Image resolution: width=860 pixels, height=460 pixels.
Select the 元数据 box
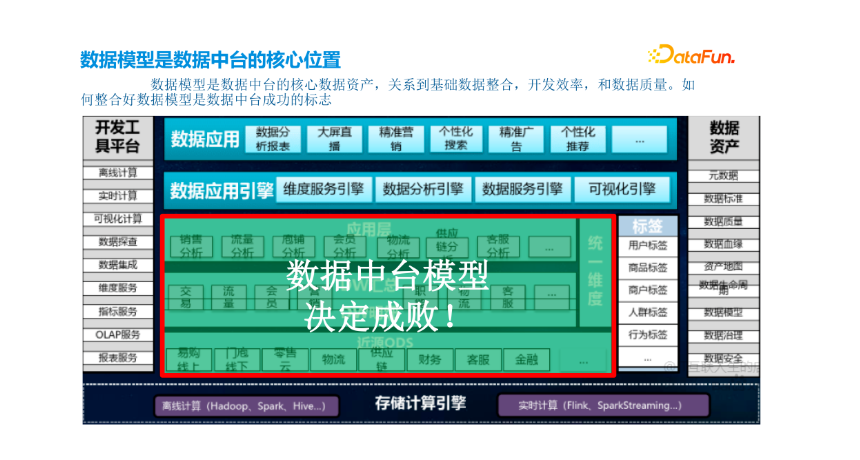pos(723,176)
